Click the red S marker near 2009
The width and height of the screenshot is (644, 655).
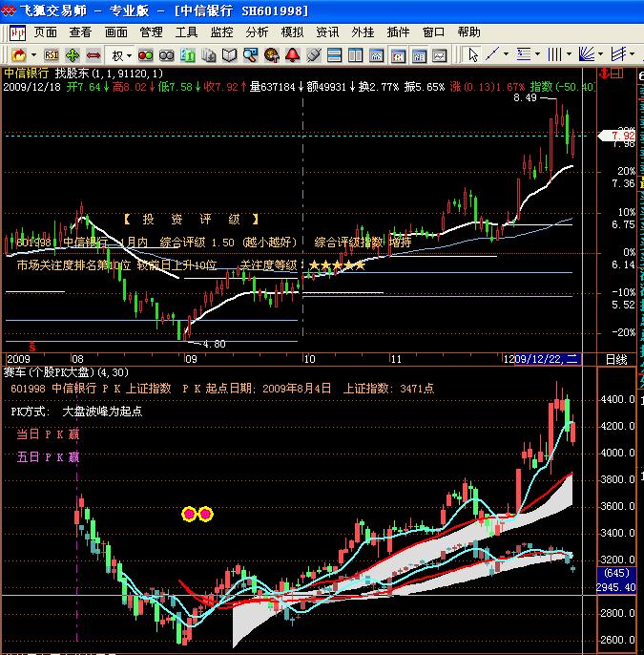point(32,347)
